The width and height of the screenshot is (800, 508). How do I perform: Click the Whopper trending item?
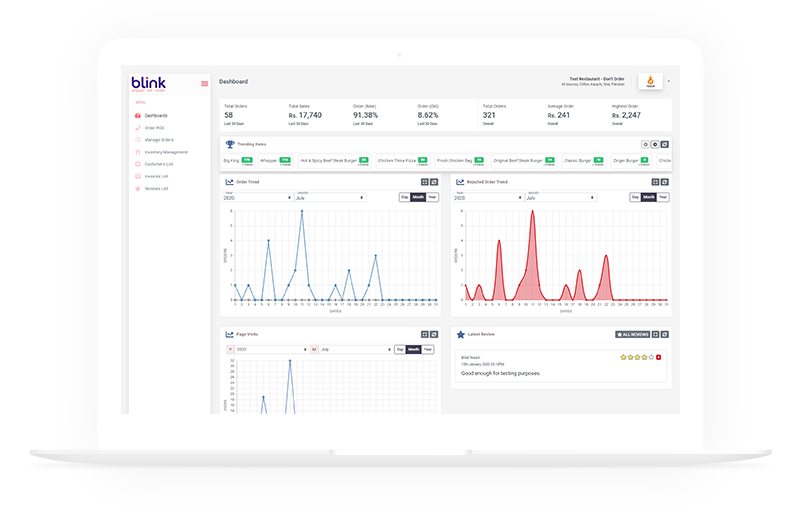pyautogui.click(x=268, y=160)
